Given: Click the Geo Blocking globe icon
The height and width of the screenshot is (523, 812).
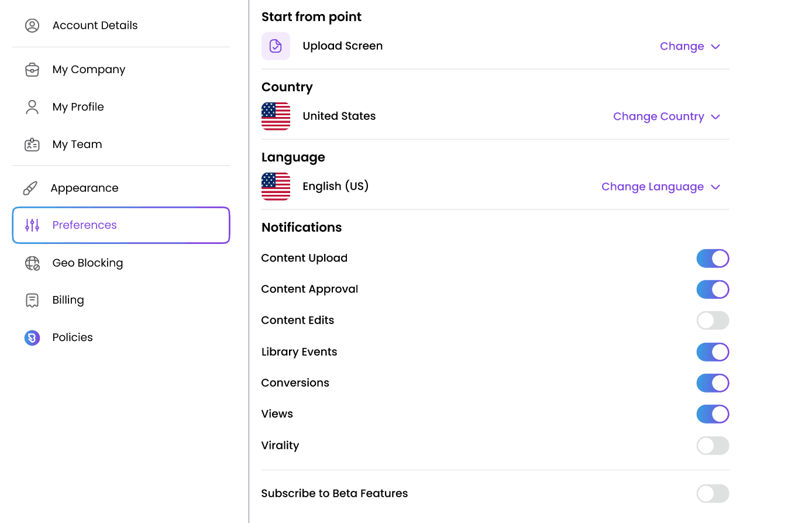Looking at the screenshot, I should [x=32, y=263].
